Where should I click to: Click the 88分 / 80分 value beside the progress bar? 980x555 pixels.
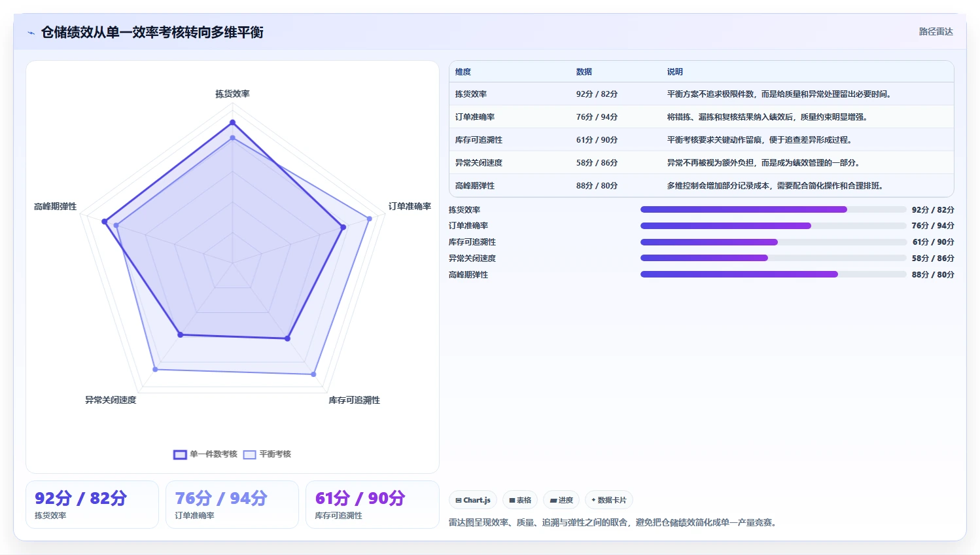[933, 275]
